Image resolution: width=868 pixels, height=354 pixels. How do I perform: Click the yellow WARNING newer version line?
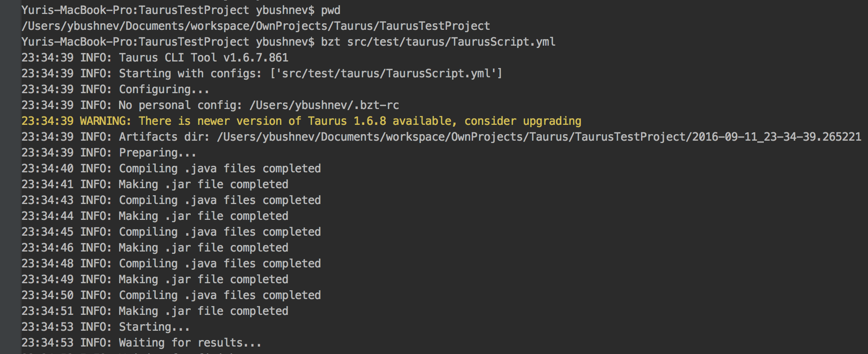click(x=301, y=121)
